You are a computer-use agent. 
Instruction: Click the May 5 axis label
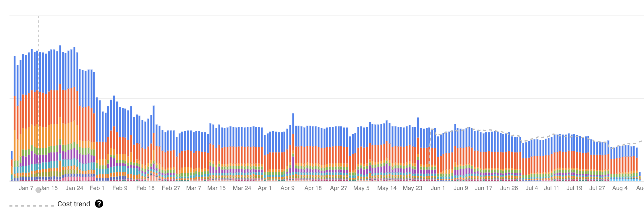(361, 188)
